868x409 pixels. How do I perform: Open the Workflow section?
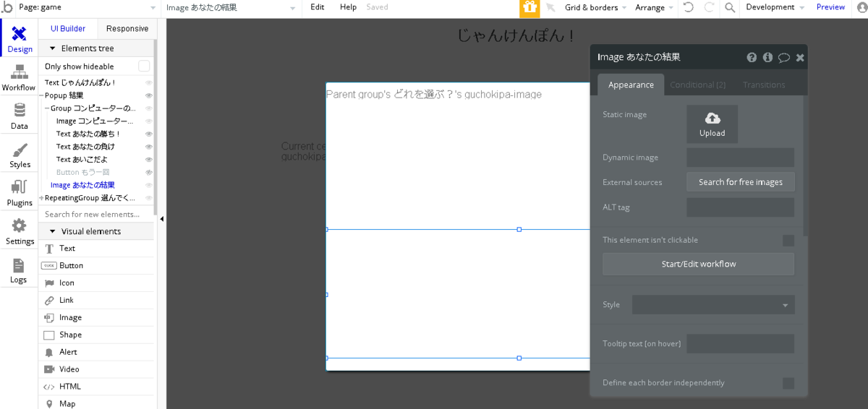click(19, 78)
